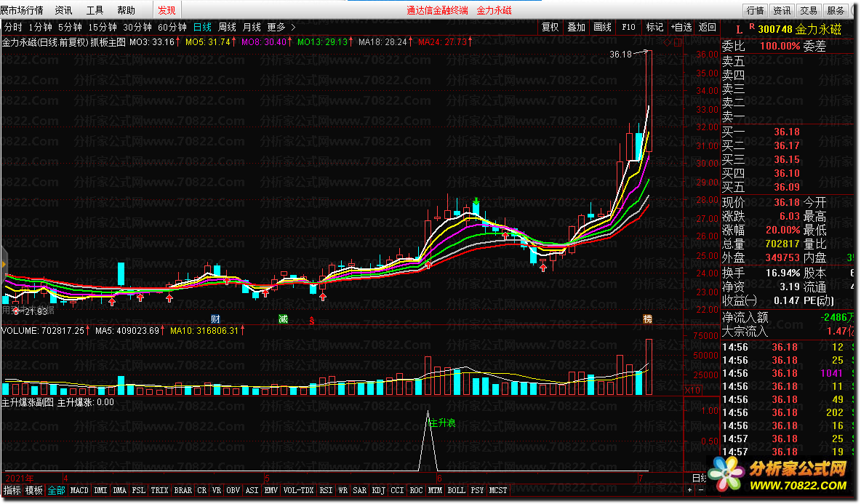Image resolution: width=861 pixels, height=504 pixels.
Task: Click the 财 marker under the candlestick chart
Action: [x=215, y=319]
